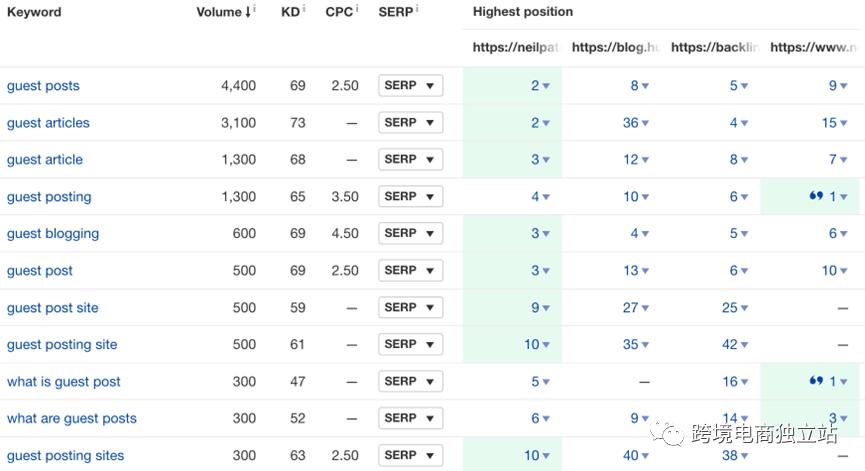Image resolution: width=865 pixels, height=471 pixels.
Task: Select the backlinko column header
Action: (714, 47)
